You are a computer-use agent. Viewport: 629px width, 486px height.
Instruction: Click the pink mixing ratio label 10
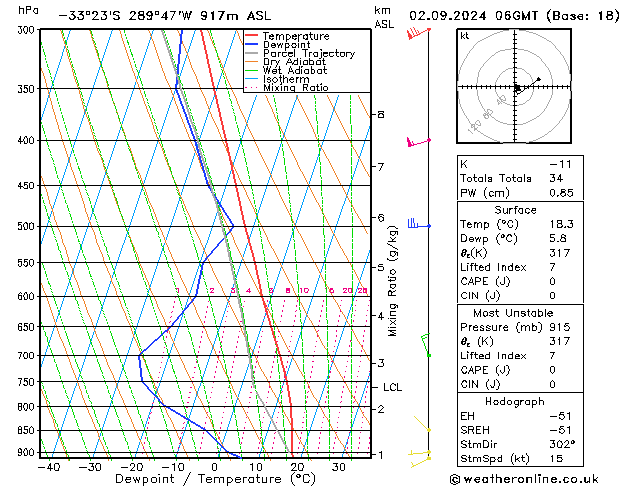click(x=304, y=290)
